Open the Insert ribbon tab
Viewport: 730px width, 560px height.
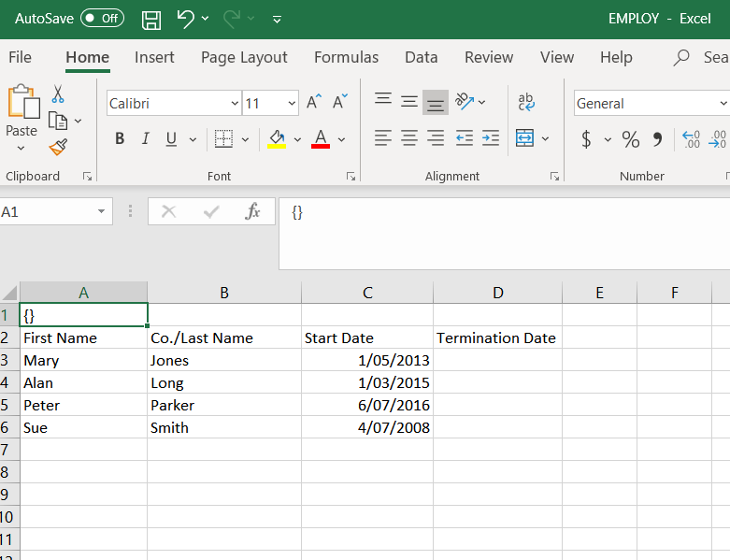(154, 58)
